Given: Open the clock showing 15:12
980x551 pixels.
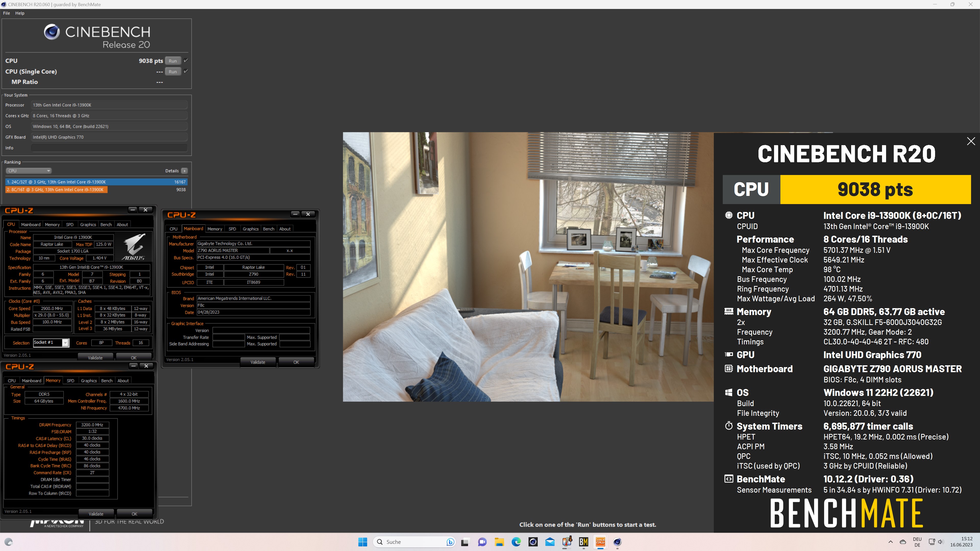Looking at the screenshot, I should click(x=961, y=542).
